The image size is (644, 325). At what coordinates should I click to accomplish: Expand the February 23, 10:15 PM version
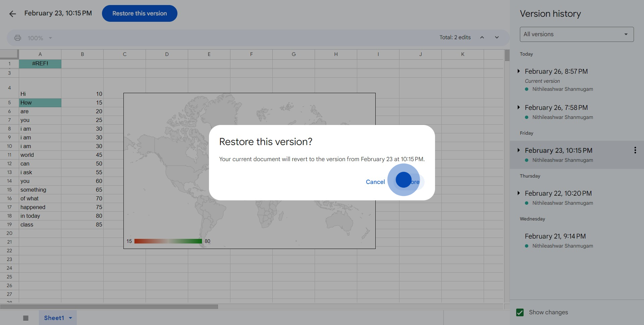(519, 150)
